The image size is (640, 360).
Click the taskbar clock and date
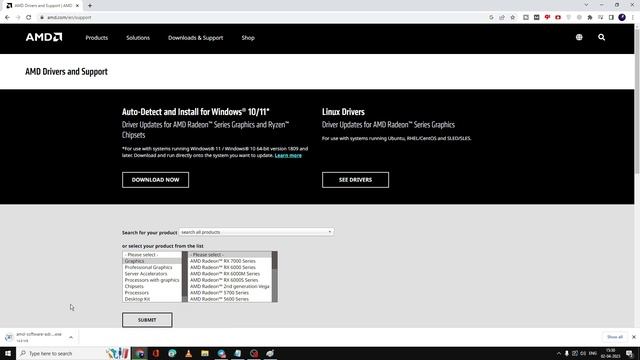[611, 353]
